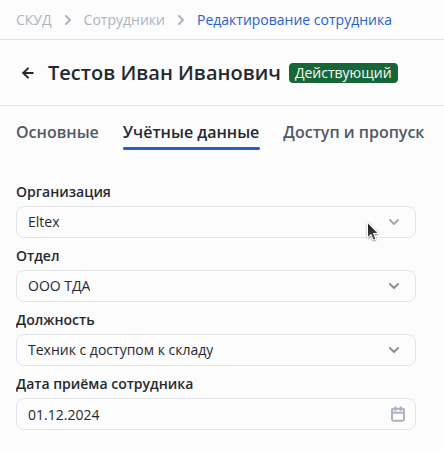Click the hire date field 01.12.2024
444x451 pixels.
216,414
